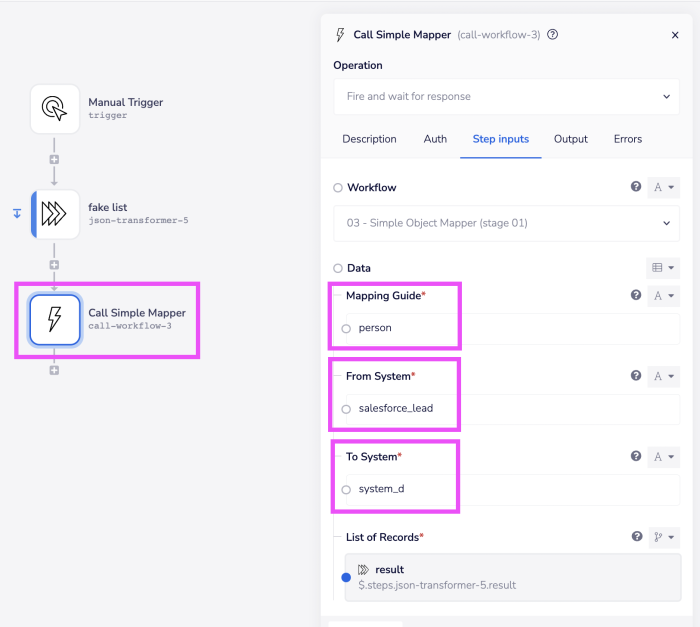Select the blue result radio indicator
Screen dimensions: 700x627
(x=346, y=577)
